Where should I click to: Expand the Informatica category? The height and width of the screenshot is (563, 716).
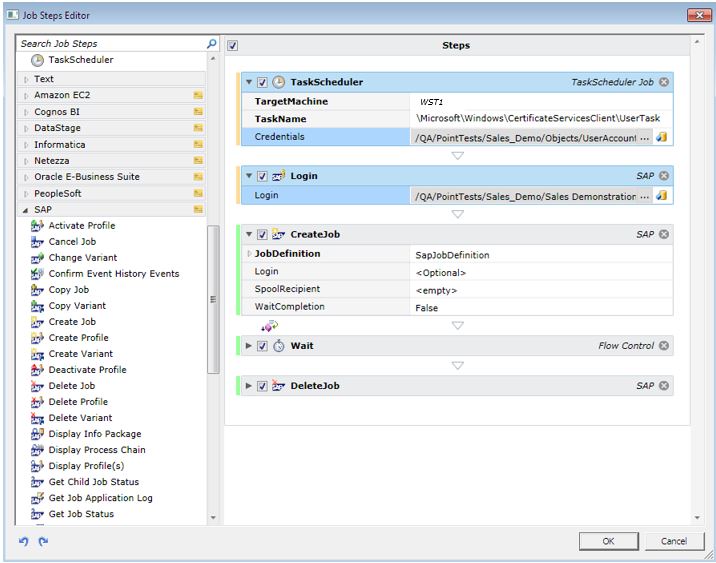[x=27, y=145]
